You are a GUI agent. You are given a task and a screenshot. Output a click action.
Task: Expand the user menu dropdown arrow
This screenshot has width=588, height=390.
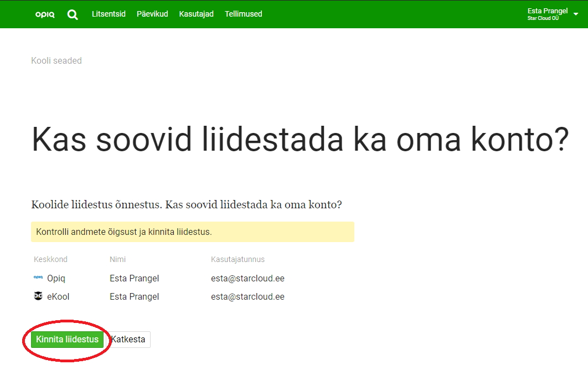[576, 14]
